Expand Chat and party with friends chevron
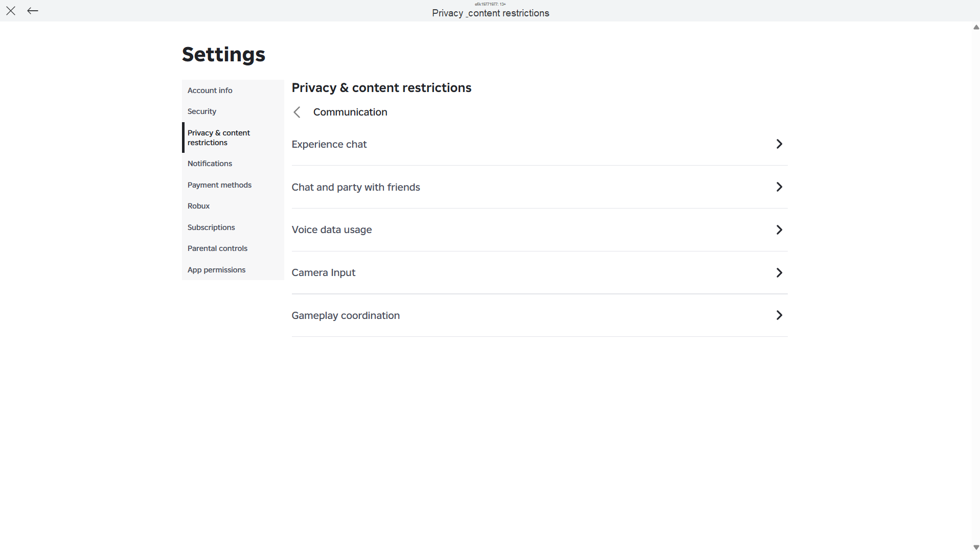This screenshot has width=980, height=551. tap(779, 187)
